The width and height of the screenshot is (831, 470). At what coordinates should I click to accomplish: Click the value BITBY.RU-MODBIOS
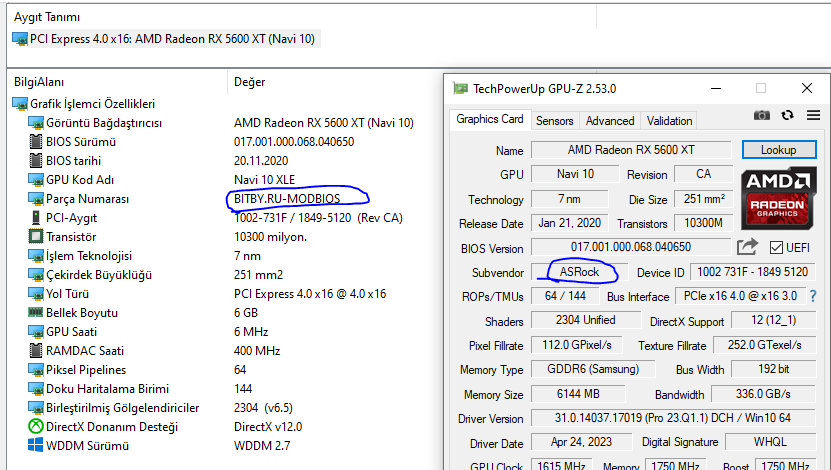click(287, 199)
